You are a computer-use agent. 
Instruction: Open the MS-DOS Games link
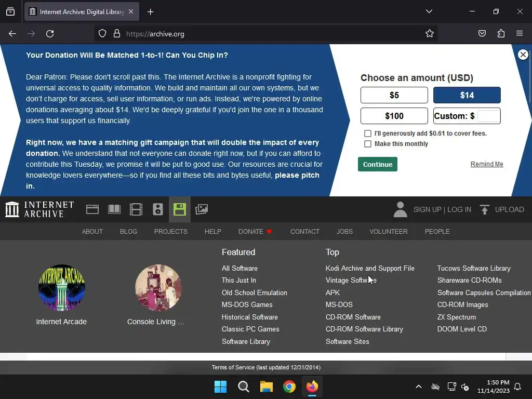pyautogui.click(x=247, y=304)
